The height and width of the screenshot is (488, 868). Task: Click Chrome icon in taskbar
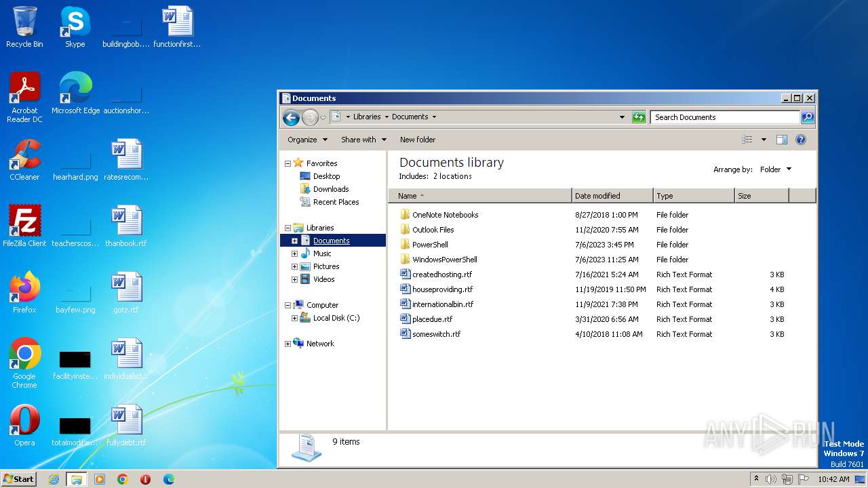[x=123, y=479]
